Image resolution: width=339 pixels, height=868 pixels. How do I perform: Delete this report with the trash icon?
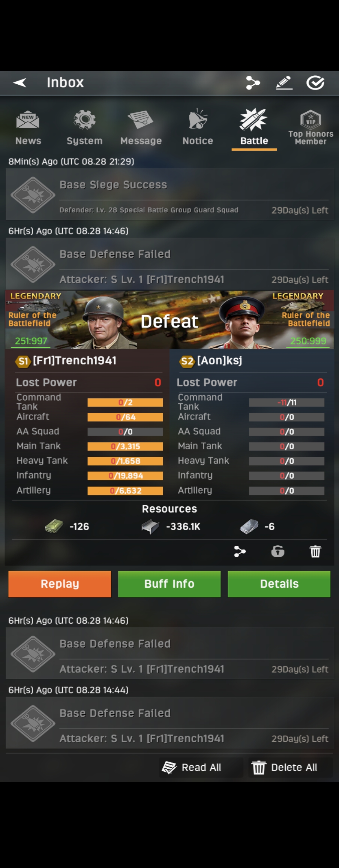(315, 551)
